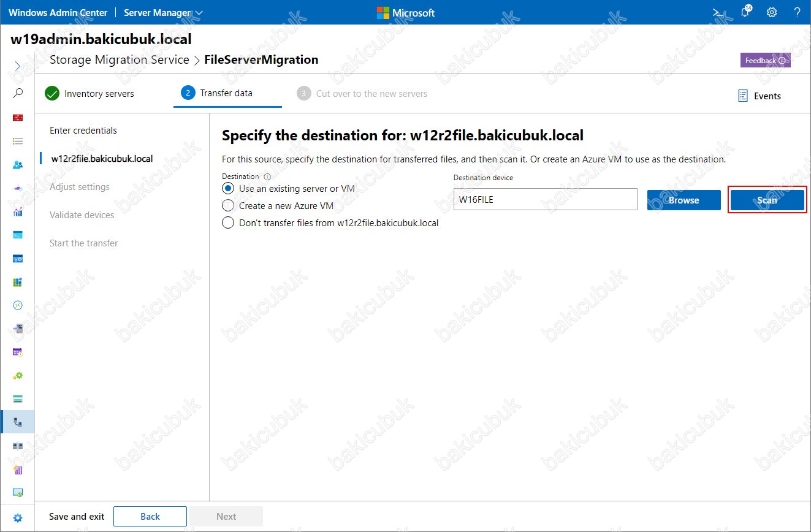Viewport: 811px width, 532px height.
Task: Choose Don't transfer files from w12r2file.bakicubuk.local
Action: tap(228, 223)
